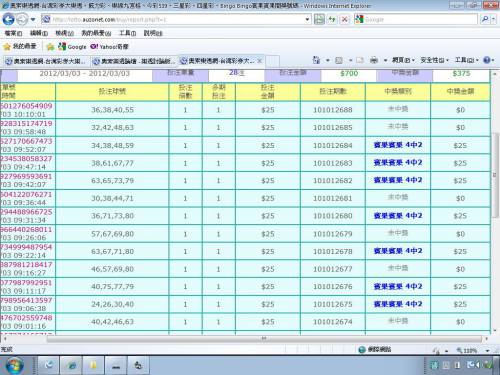Image resolution: width=500 pixels, height=375 pixels.
Task: Click the Print icon in command bar
Action: 374,60
